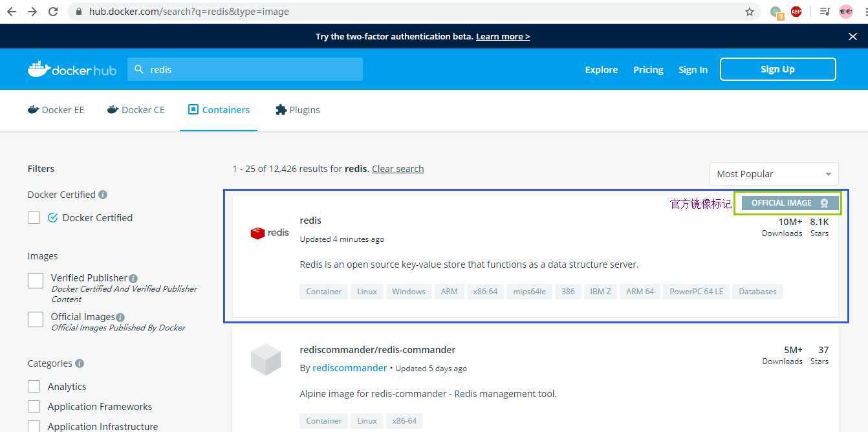Click the Sign In link
This screenshot has height=432, width=868.
[693, 70]
